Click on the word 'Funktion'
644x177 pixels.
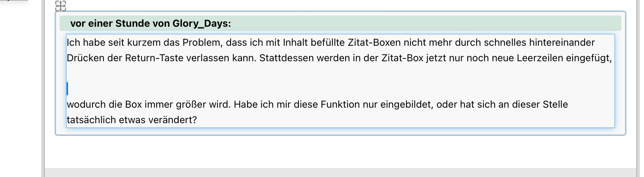point(337,105)
